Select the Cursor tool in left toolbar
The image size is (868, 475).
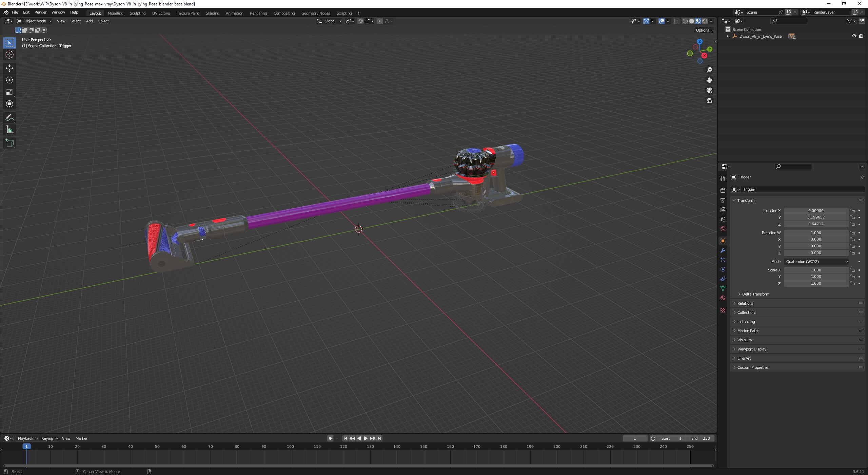coord(9,55)
